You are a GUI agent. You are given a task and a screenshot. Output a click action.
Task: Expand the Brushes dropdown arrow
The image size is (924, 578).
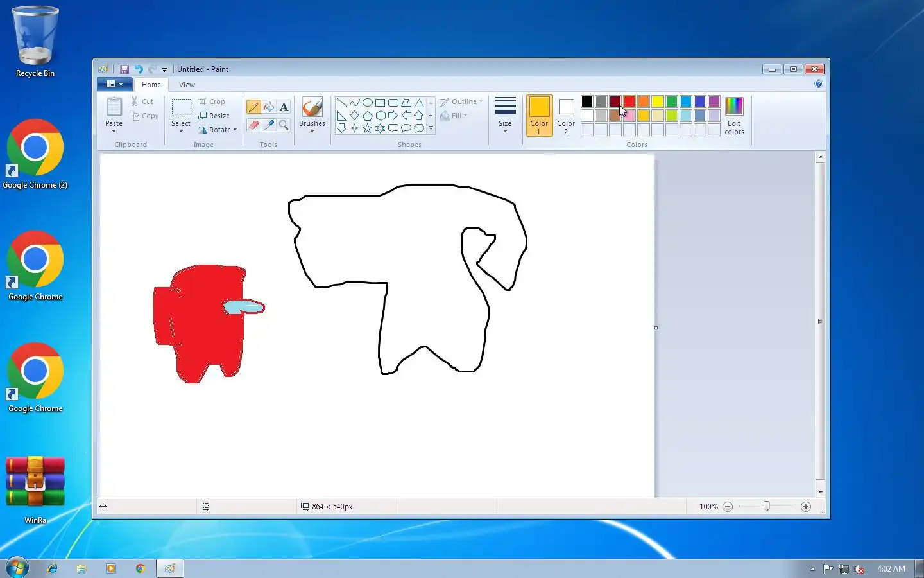(x=312, y=132)
